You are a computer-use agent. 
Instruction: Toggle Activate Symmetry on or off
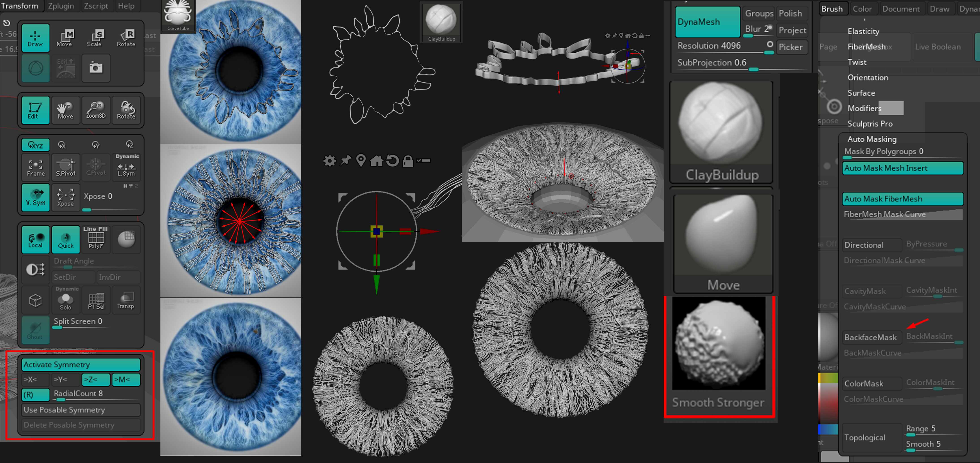[x=81, y=364]
